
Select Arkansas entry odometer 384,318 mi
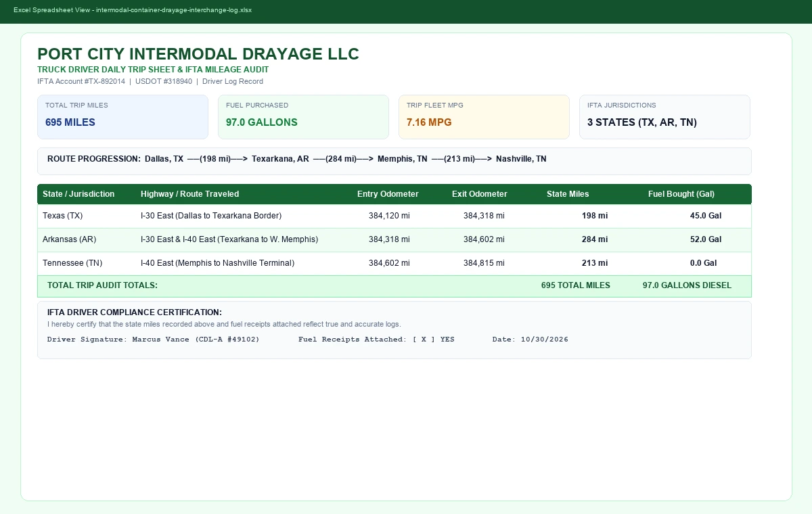tap(389, 239)
